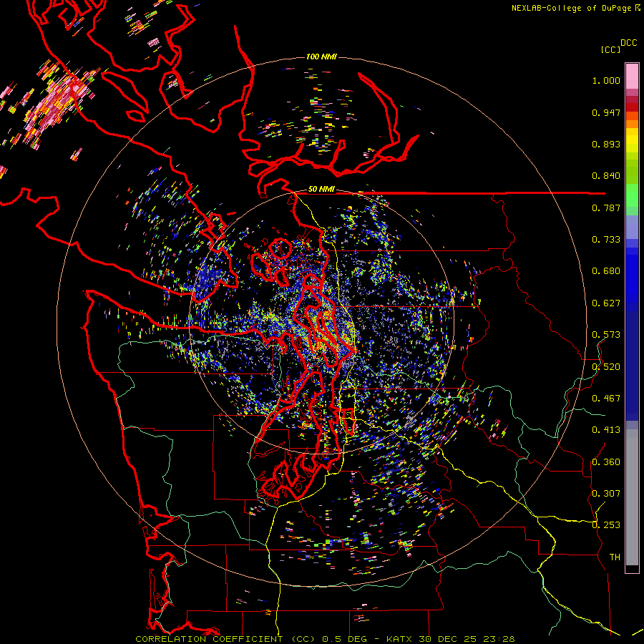Click the 0.467 color scale value
This screenshot has height=644, width=644.
coord(606,399)
